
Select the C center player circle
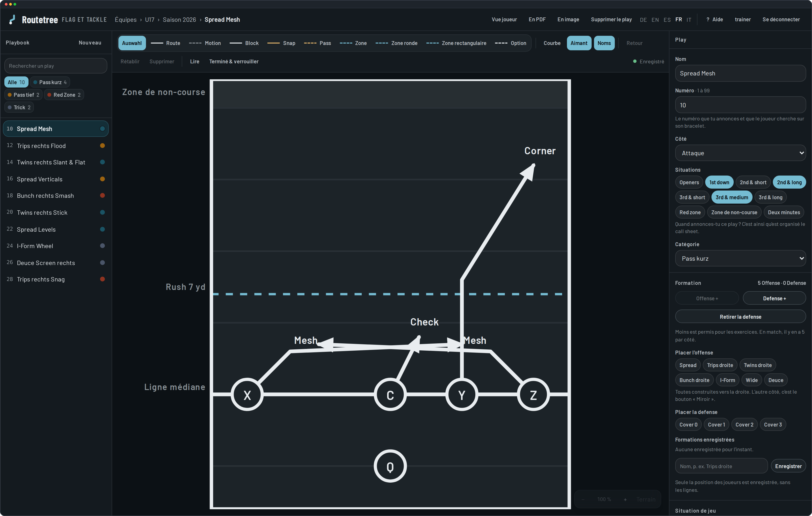390,395
